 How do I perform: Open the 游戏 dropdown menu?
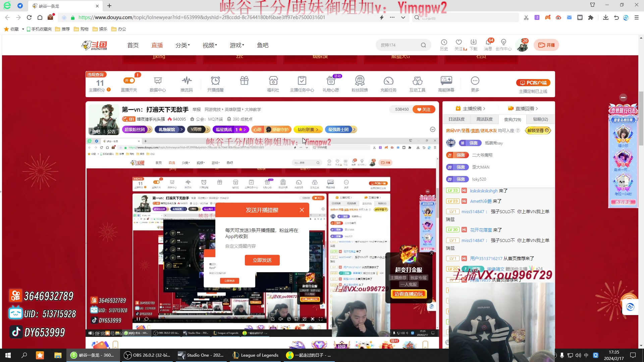237,45
